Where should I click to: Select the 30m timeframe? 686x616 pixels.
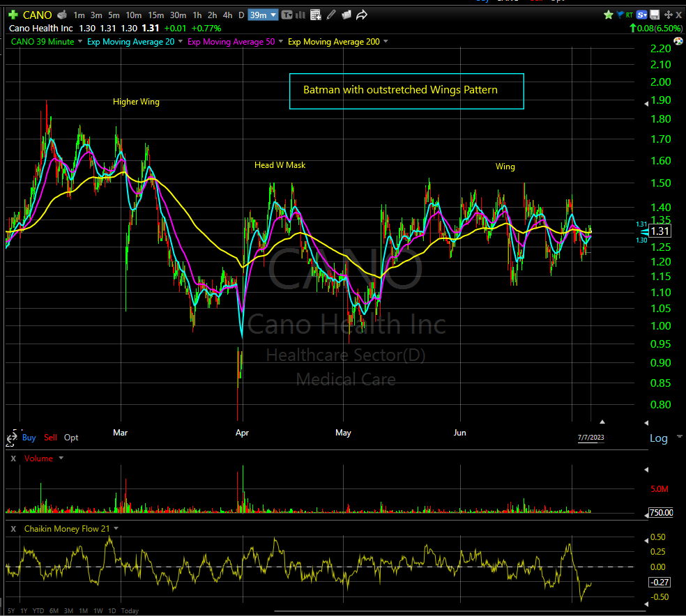point(178,15)
